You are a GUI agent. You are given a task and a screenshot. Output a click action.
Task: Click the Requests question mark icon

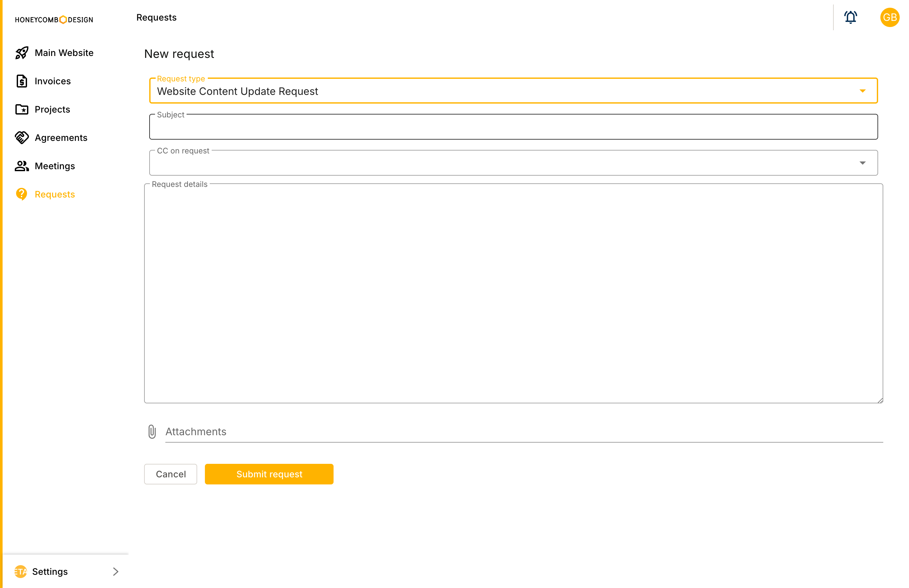tap(22, 194)
